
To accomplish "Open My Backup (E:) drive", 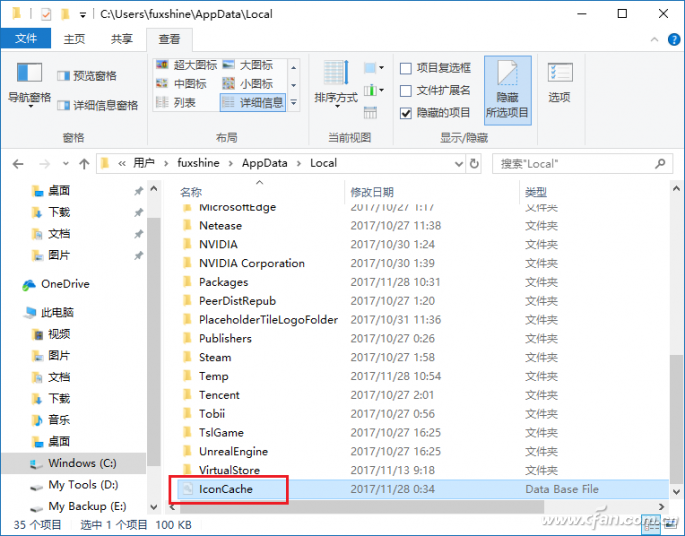I will [x=79, y=507].
